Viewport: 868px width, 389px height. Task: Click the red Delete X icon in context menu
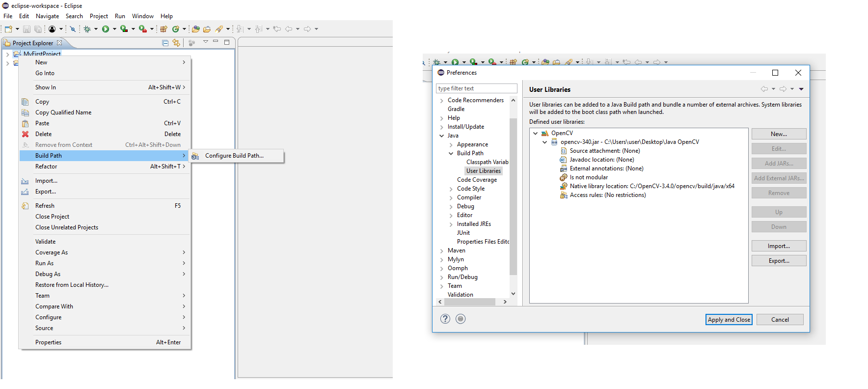(25, 134)
